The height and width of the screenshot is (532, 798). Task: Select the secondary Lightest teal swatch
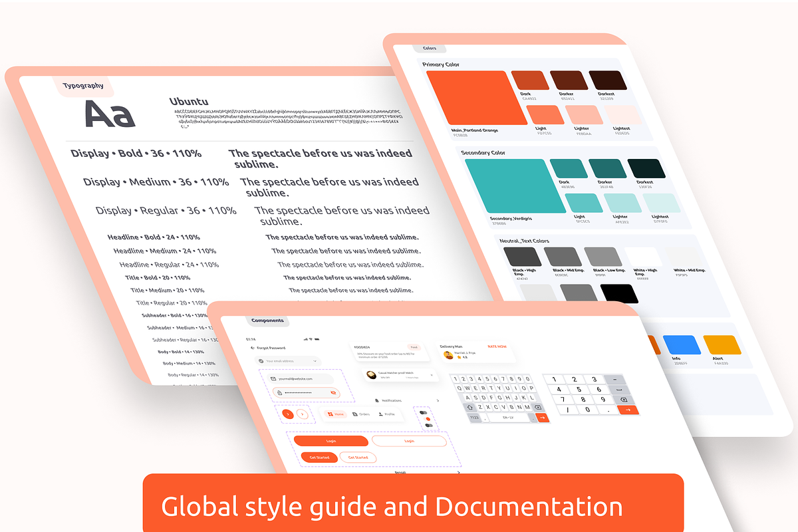point(662,203)
